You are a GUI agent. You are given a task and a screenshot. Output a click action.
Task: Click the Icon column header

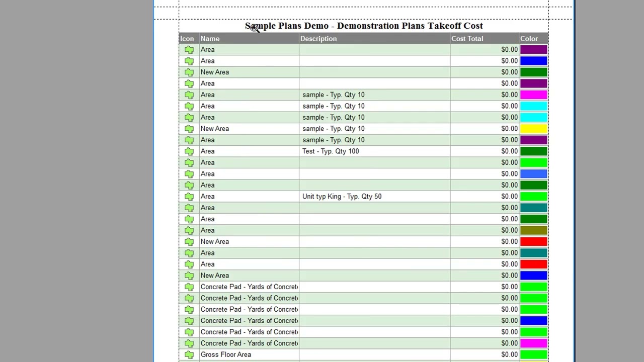point(187,39)
